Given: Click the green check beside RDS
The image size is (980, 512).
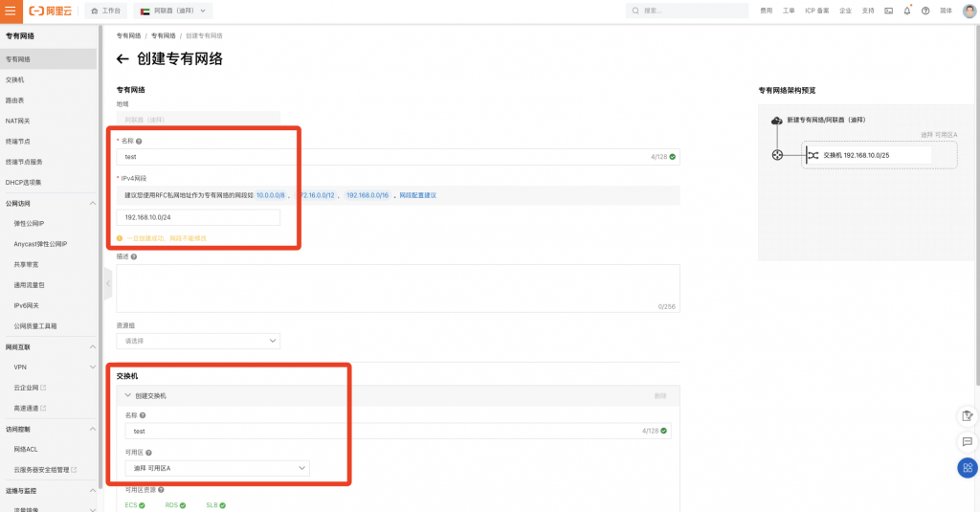Looking at the screenshot, I should point(183,505).
